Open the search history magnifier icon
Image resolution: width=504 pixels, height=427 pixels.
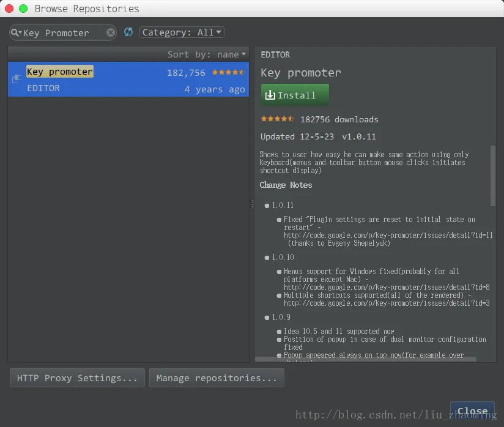tap(16, 32)
